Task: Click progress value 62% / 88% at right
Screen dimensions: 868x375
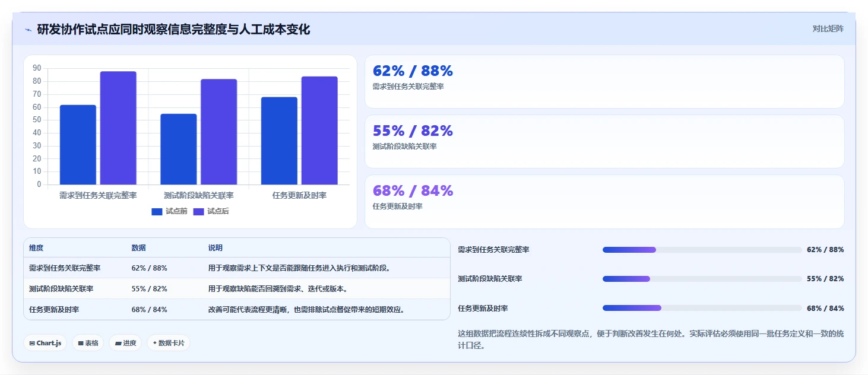Action: coord(825,250)
